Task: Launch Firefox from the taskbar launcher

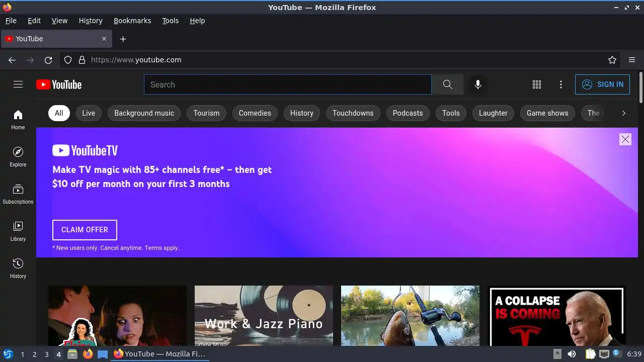Action: point(88,354)
